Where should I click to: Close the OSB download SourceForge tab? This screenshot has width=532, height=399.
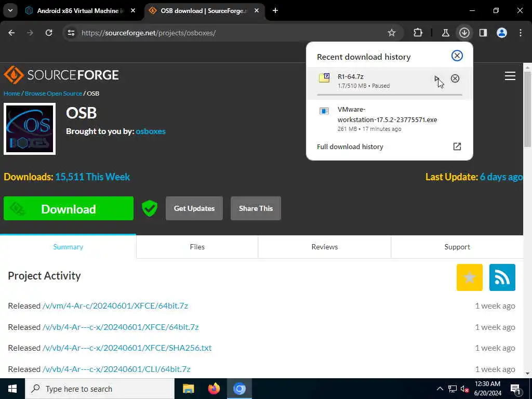coord(257,10)
